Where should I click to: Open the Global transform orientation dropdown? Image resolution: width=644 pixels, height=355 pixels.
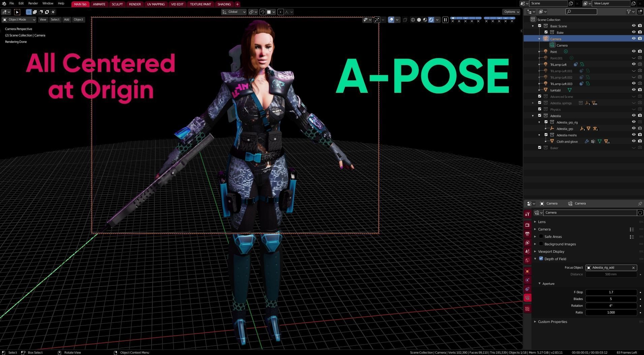tap(234, 12)
